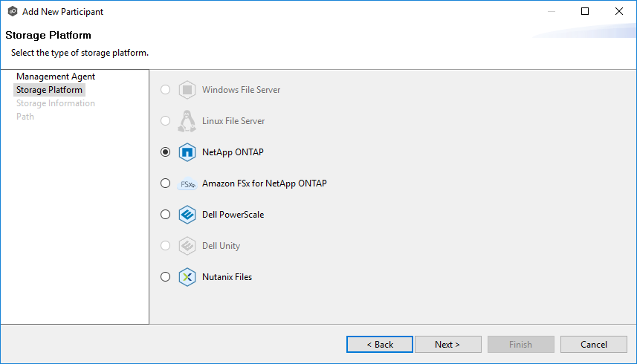Click the Amazon FSx icon
The image size is (637, 364).
coord(187,183)
